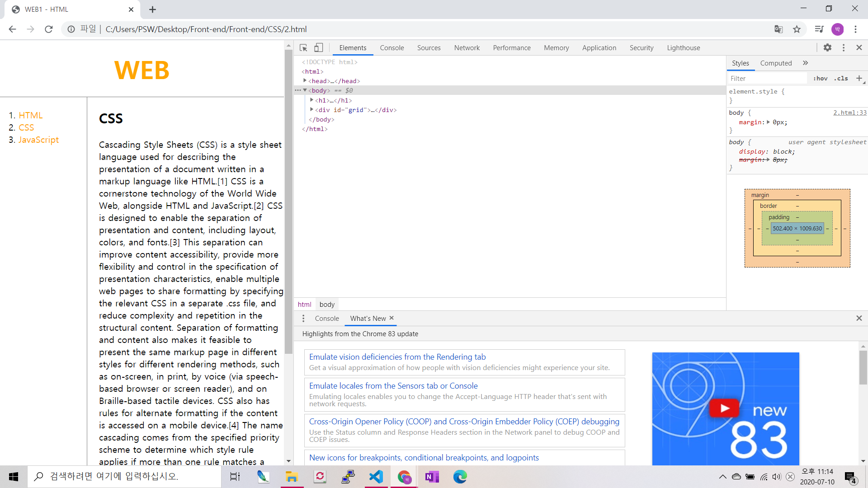Expand the head element node
This screenshot has height=488, width=868.
[x=305, y=81]
